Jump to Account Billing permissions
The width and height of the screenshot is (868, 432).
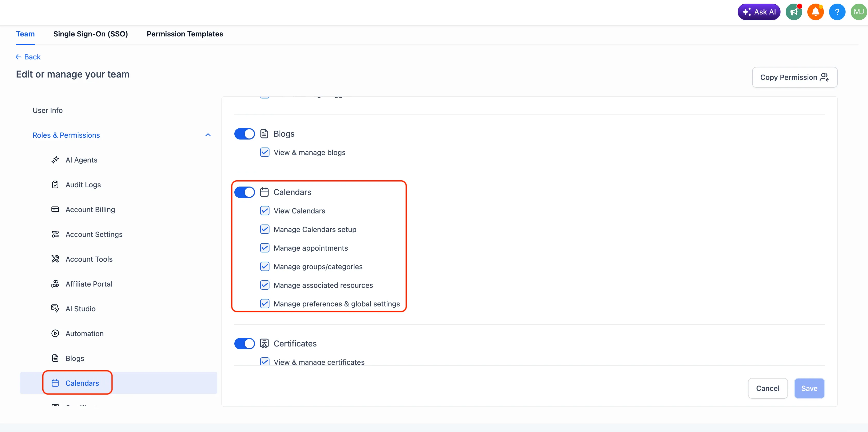tap(90, 210)
